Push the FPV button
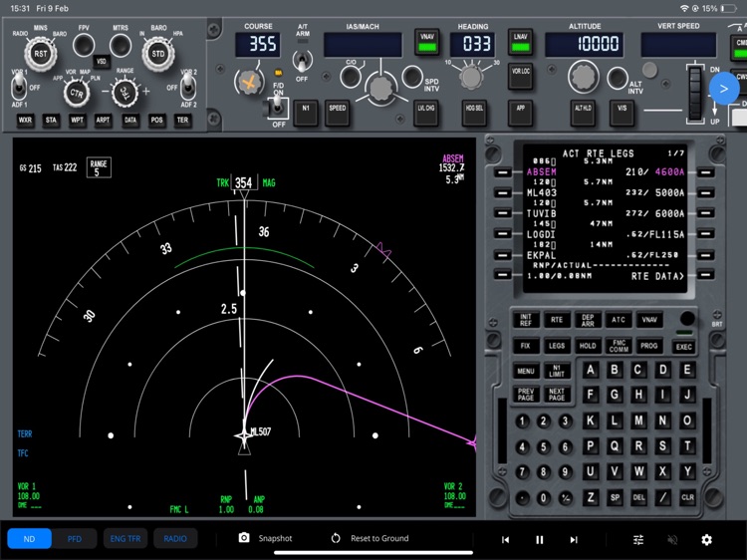This screenshot has width=747, height=560. pos(84,46)
